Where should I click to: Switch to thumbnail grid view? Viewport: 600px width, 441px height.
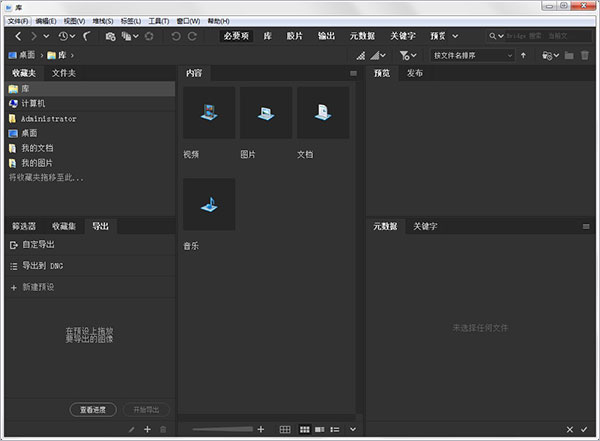pyautogui.click(x=305, y=429)
